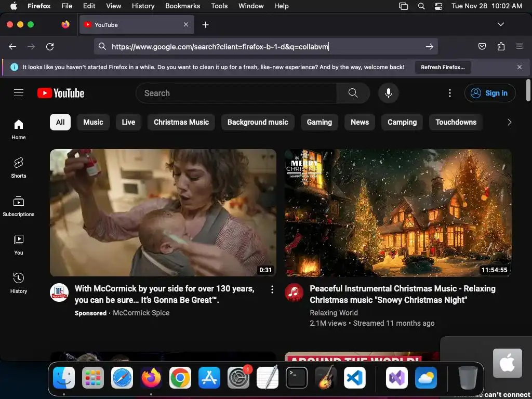Click the Go arrow in address bar
Screen dimensions: 532x399
[430, 46]
